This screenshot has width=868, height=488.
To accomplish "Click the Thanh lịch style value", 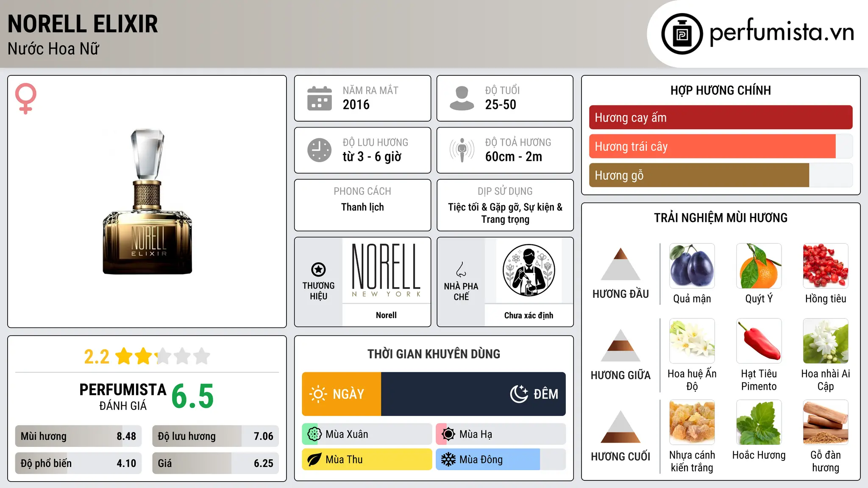I will (x=362, y=207).
